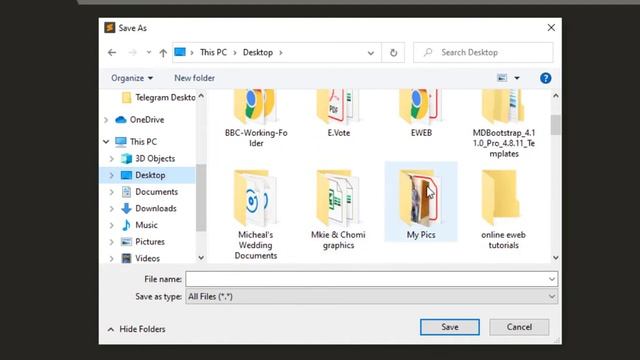640x360 pixels.
Task: Select Micheal's Wedding Documents folder
Action: 256,214
